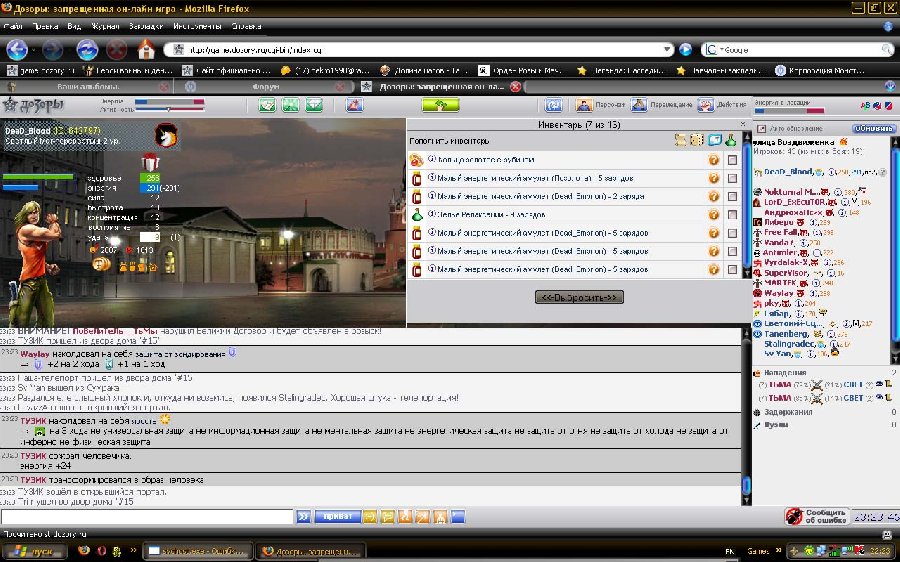Click the third green icon in game toolbar
Image resolution: width=900 pixels, height=562 pixels.
[x=314, y=105]
